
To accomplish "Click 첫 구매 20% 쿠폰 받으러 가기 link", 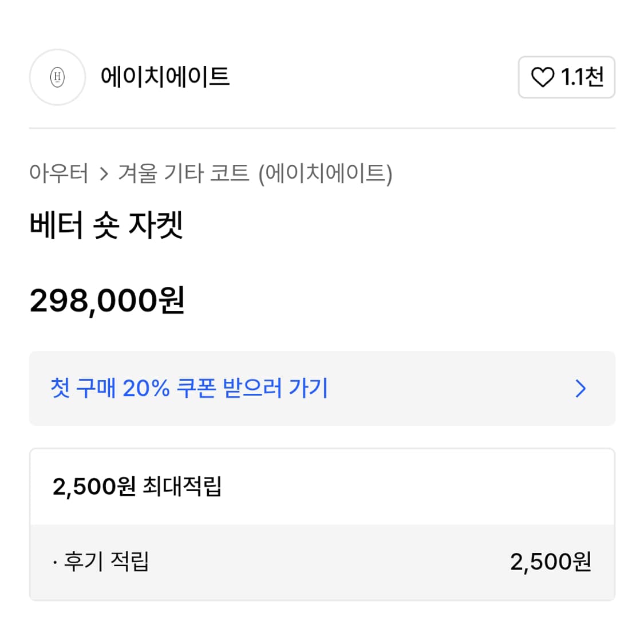I will tap(189, 389).
